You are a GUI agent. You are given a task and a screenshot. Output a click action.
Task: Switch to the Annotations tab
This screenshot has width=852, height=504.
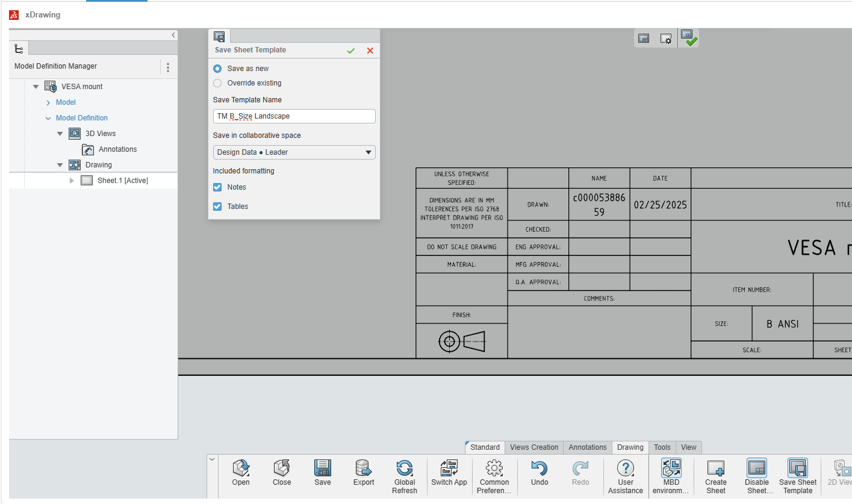pyautogui.click(x=588, y=447)
